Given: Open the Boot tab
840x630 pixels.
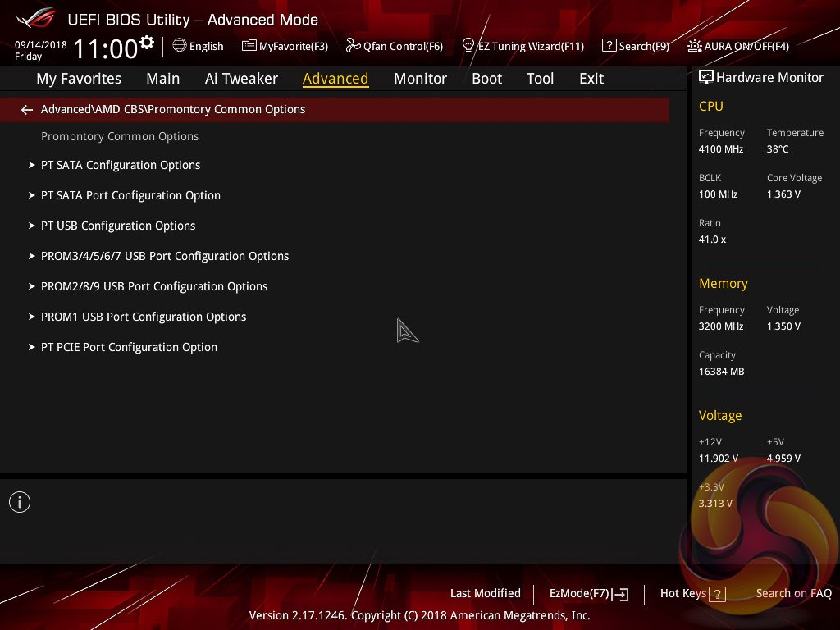Looking at the screenshot, I should (x=487, y=79).
